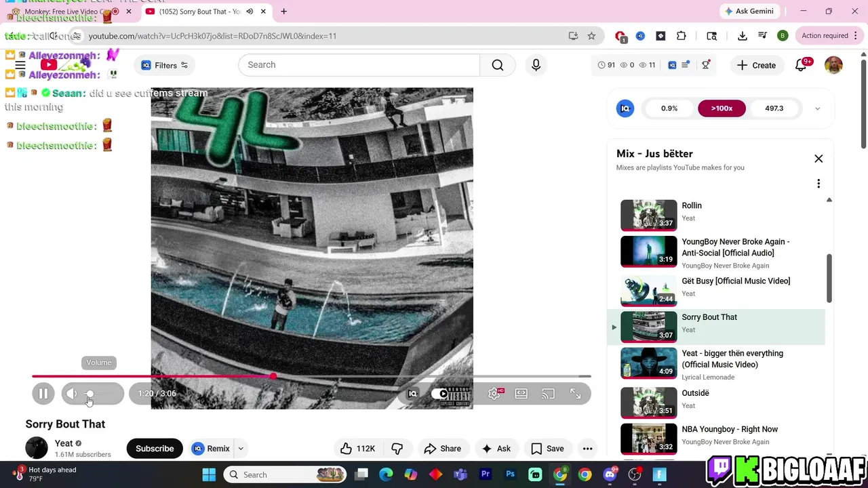Click the vidIQ list icon in stats bar
868x488 pixels.
(686, 65)
